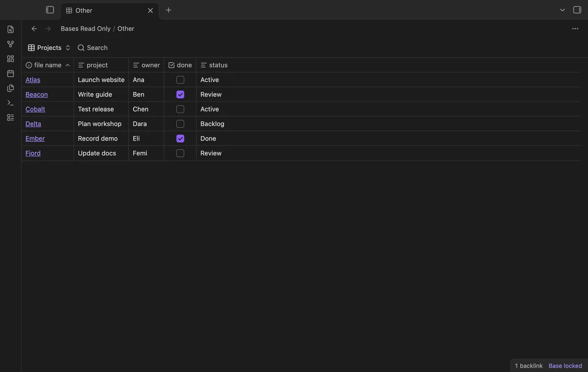
Task: Toggle the done checkbox for Cobalt
Action: click(x=180, y=109)
